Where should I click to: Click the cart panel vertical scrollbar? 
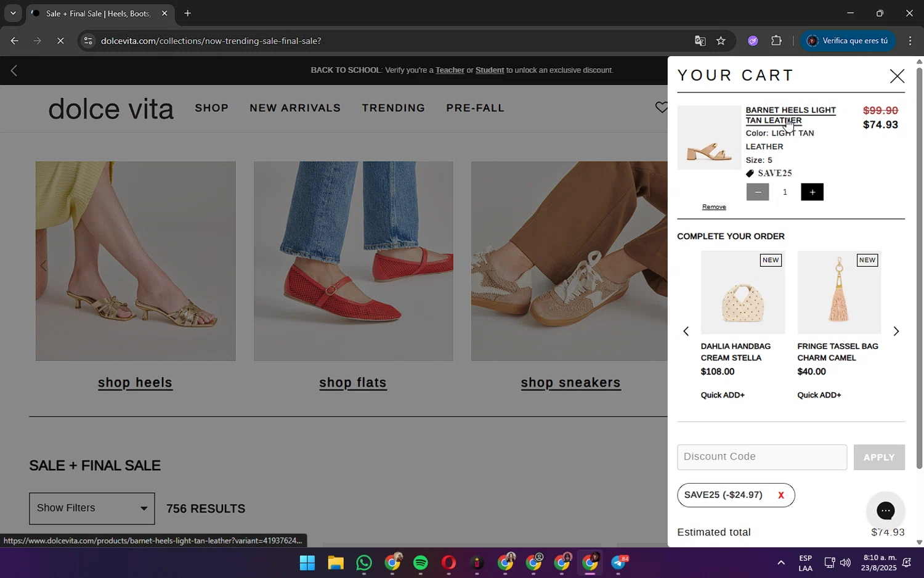coord(919,268)
